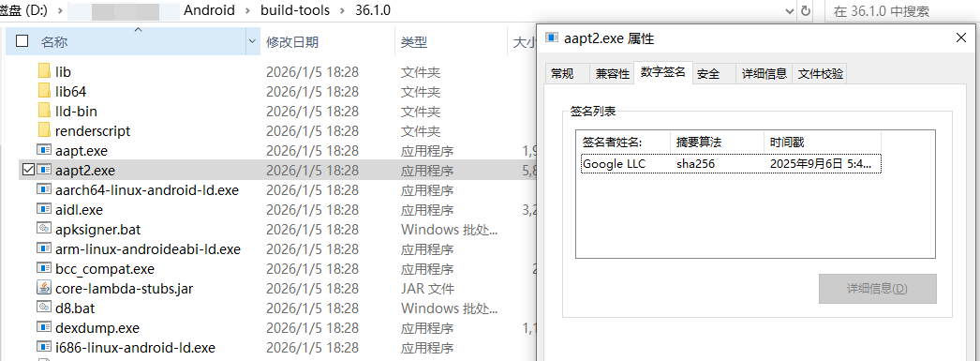This screenshot has width=980, height=361.
Task: Select the lib folder icon
Action: pos(44,70)
